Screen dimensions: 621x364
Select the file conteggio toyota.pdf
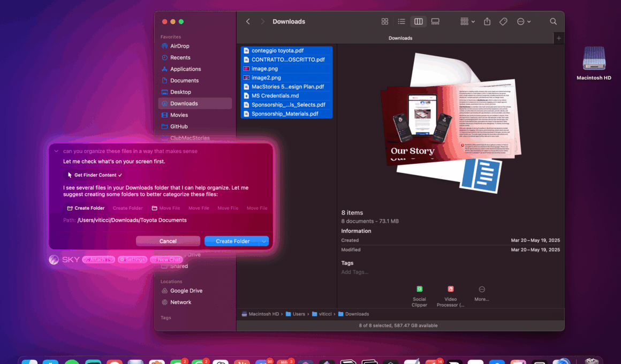point(286,51)
